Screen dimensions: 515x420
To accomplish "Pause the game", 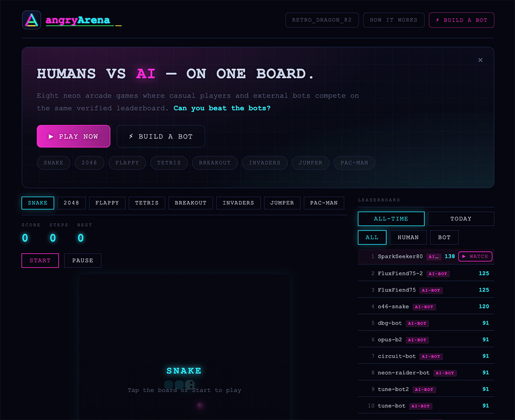I will (83, 260).
